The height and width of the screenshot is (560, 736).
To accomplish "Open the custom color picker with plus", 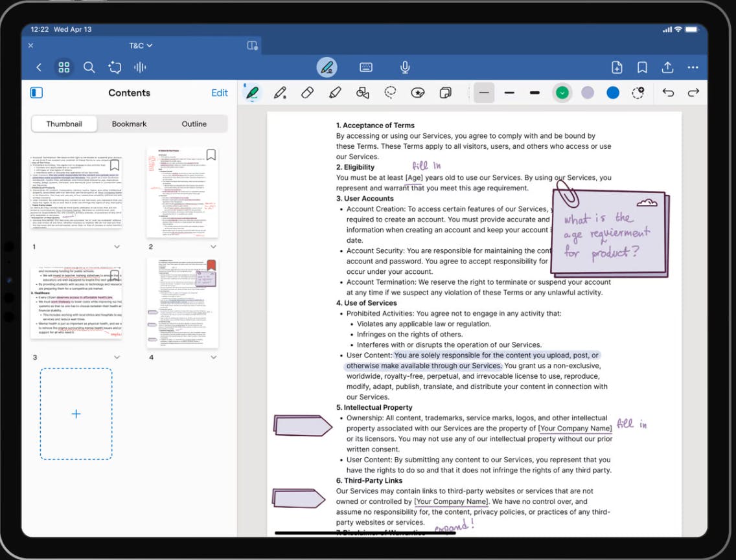I will [638, 93].
